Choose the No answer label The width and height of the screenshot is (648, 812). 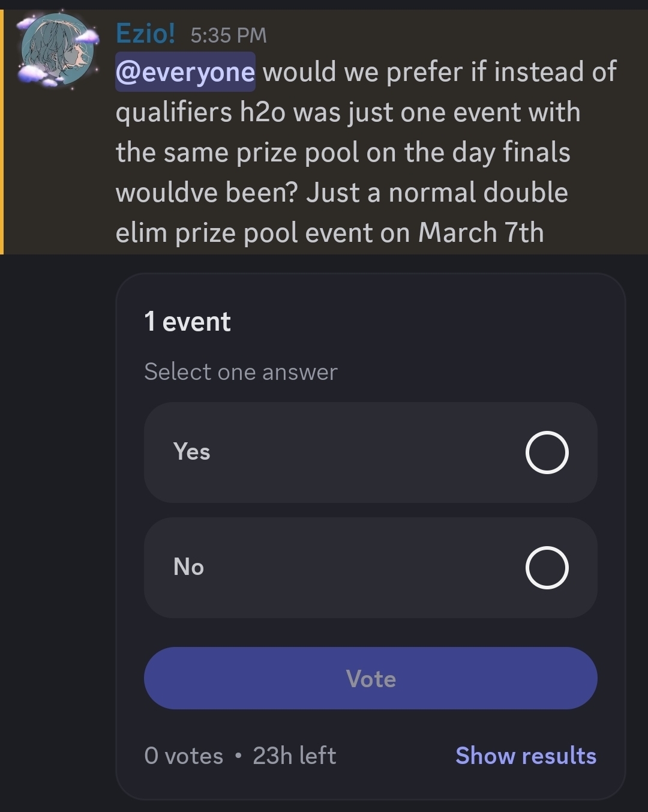pyautogui.click(x=188, y=567)
